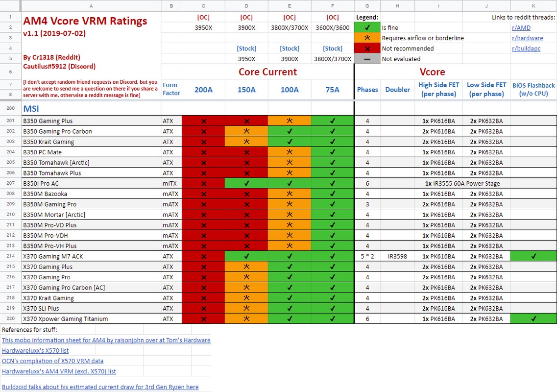
Task: Select column C header
Action: point(203,6)
